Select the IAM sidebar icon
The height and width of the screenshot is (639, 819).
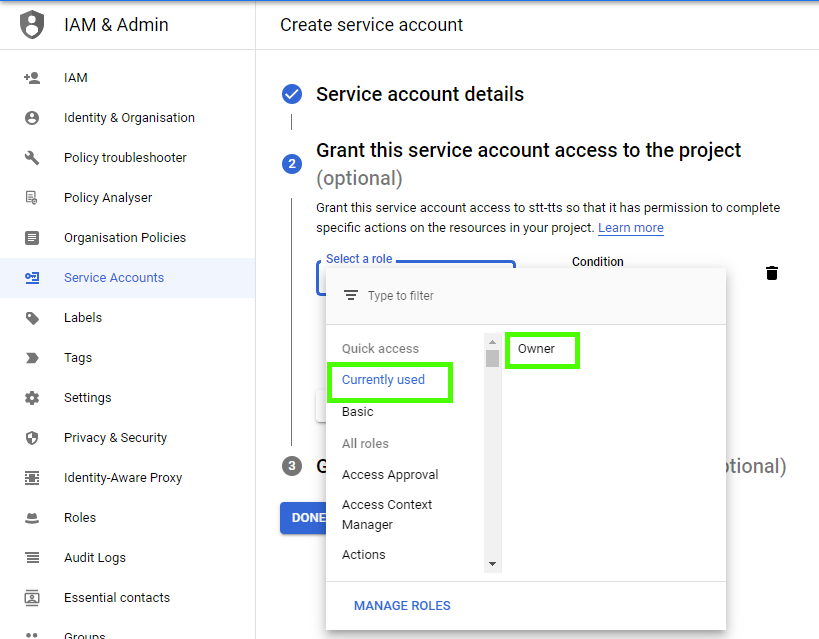32,77
